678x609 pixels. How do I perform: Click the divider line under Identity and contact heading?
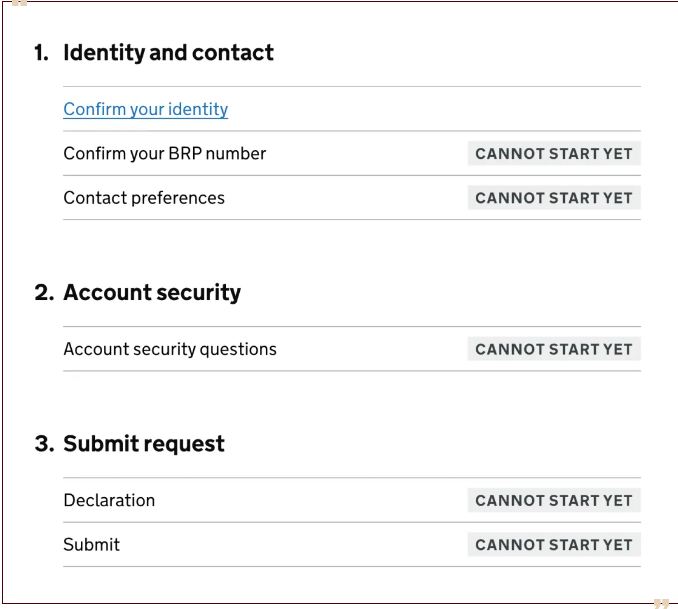click(352, 87)
